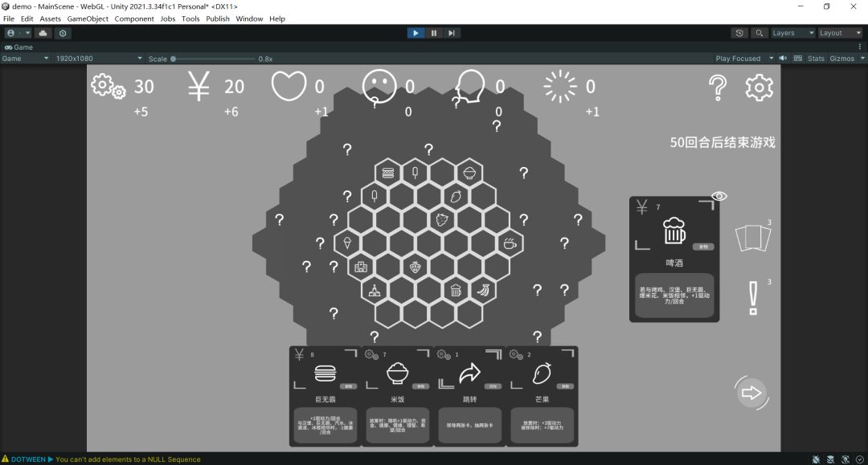Open the in-game help question mark
Screen dimensions: 868x465
click(x=718, y=88)
